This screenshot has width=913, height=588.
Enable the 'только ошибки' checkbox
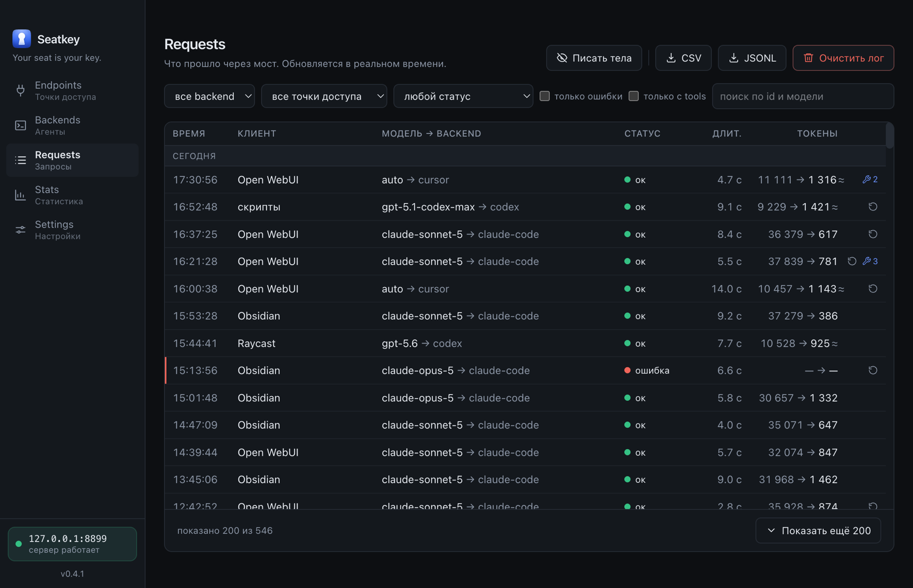coord(545,96)
